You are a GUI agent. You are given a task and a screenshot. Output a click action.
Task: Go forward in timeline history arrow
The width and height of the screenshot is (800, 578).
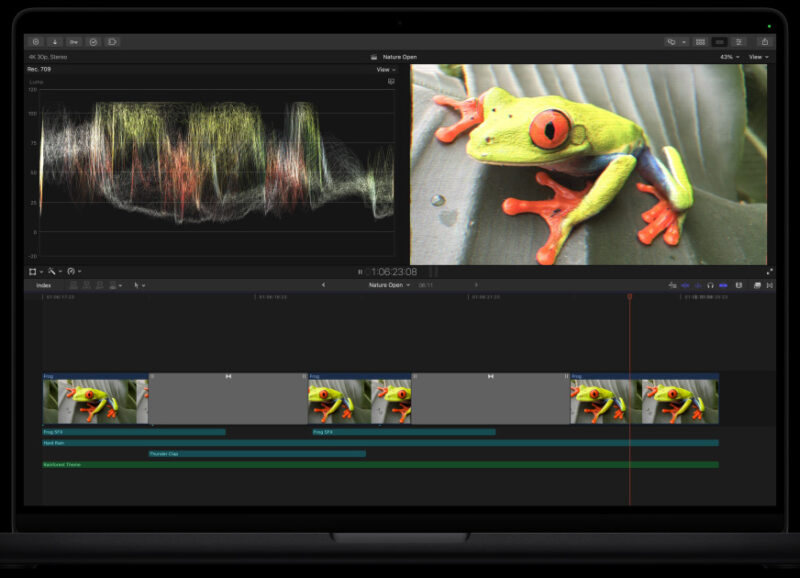tap(476, 285)
